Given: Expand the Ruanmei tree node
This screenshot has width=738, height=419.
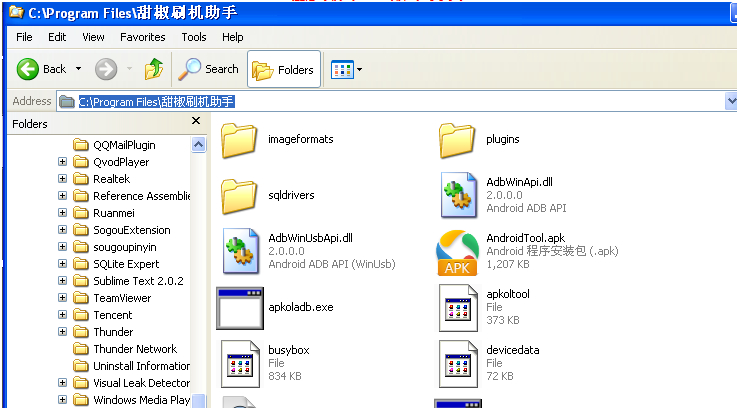Looking at the screenshot, I should click(x=62, y=213).
